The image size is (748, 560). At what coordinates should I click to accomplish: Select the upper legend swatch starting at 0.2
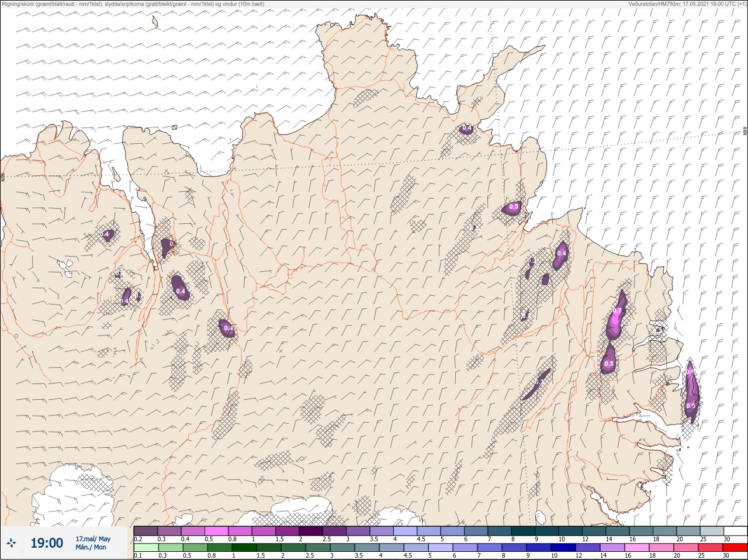(x=146, y=531)
